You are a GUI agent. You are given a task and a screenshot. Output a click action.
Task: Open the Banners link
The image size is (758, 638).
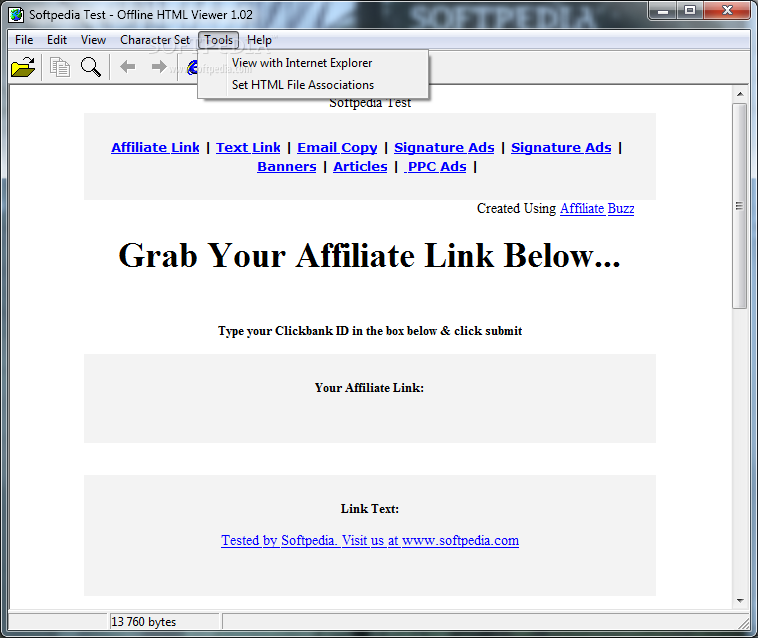[287, 166]
